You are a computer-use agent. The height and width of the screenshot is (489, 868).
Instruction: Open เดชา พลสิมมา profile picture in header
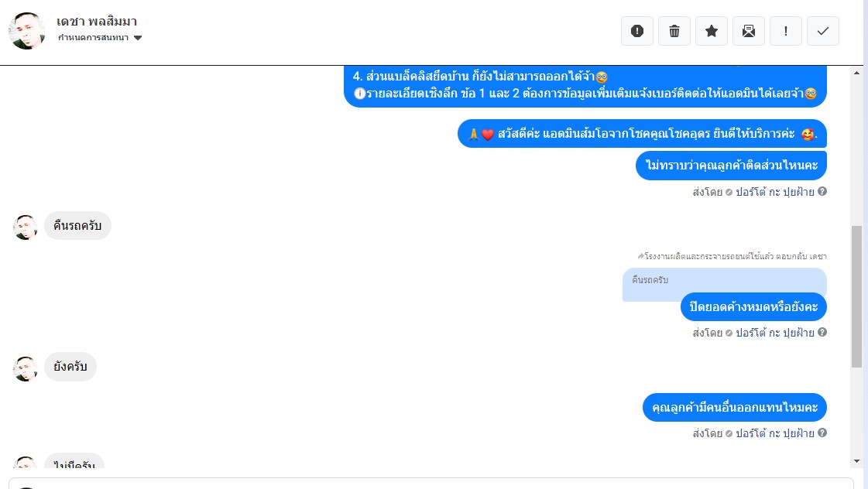(x=26, y=31)
